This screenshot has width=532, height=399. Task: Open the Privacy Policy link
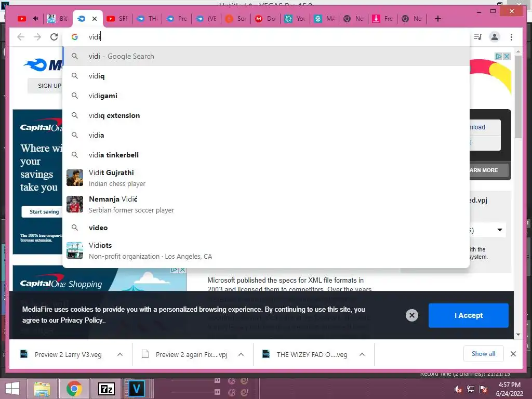point(82,320)
